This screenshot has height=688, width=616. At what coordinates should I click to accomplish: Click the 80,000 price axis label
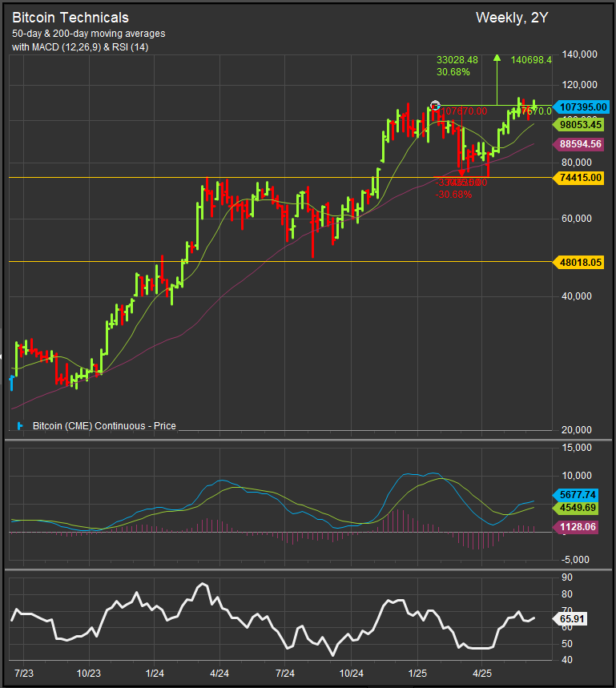[577, 163]
